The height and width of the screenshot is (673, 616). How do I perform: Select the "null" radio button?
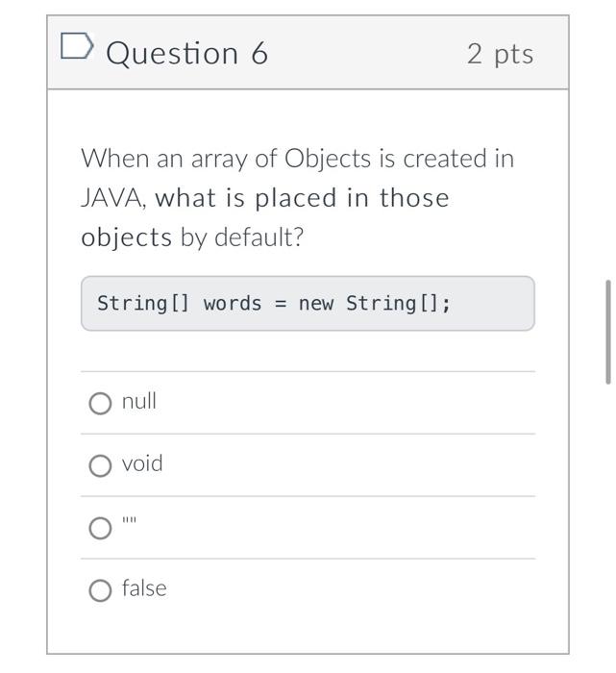point(100,403)
